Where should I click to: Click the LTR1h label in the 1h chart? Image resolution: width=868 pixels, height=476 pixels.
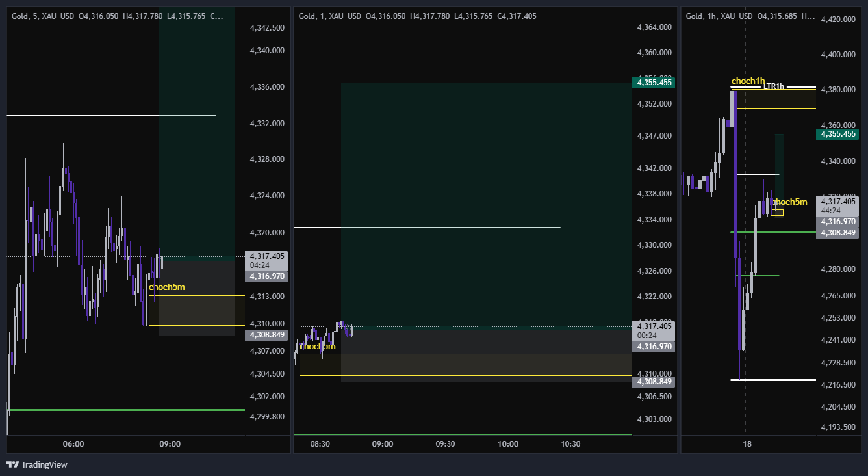pos(774,86)
